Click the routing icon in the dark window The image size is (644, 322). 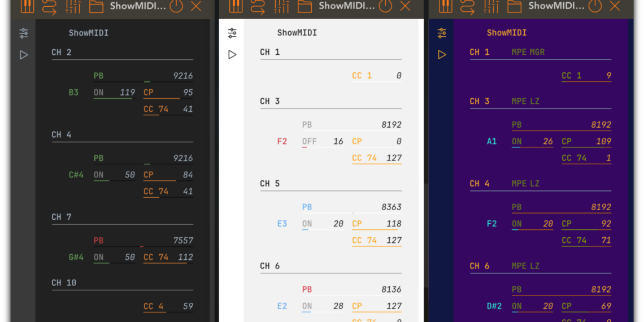point(49,6)
